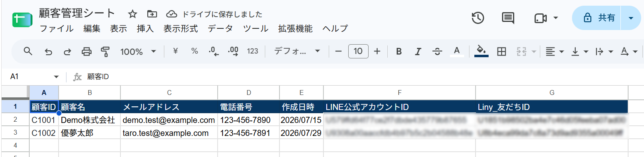Screen dimensions: 644x157
Task: Decrease font size with minus button
Action: coord(338,51)
